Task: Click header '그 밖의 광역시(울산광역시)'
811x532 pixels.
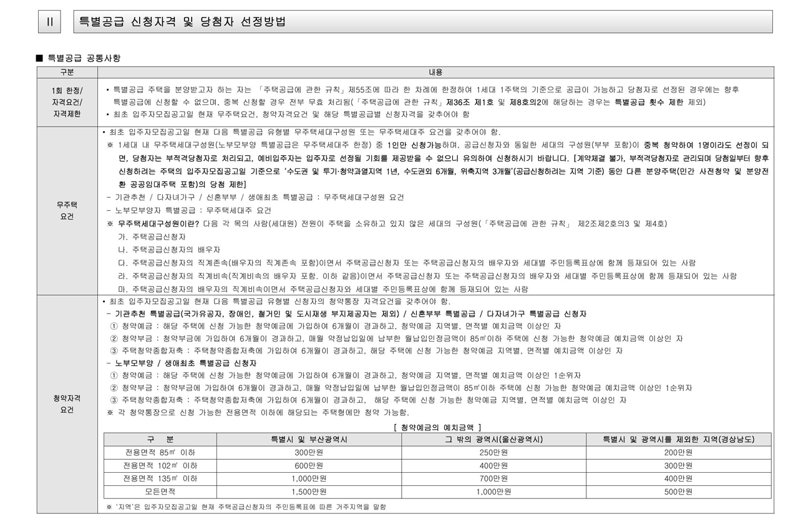Action: [493, 439]
